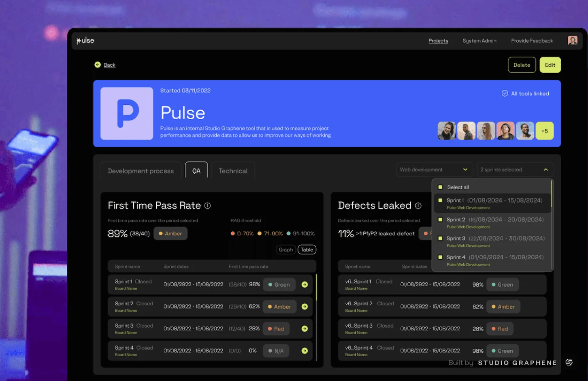Show info for Defects Leaked

(418, 206)
